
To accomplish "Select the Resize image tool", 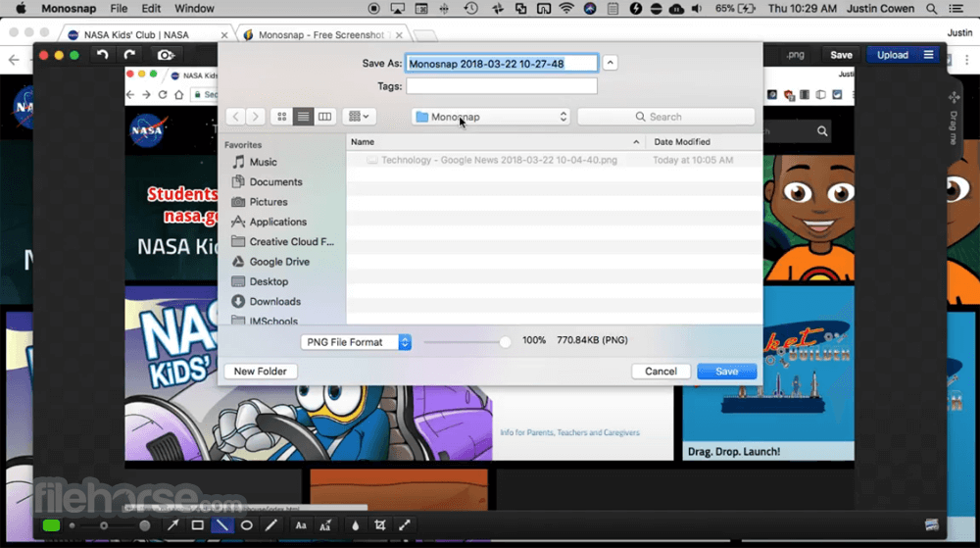I will click(405, 525).
